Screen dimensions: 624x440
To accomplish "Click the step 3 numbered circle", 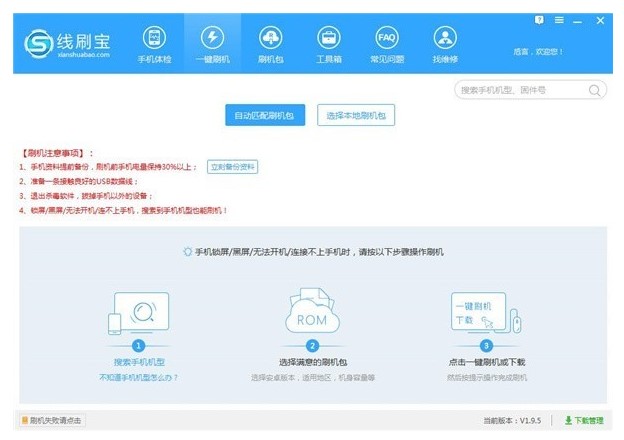I will [486, 346].
